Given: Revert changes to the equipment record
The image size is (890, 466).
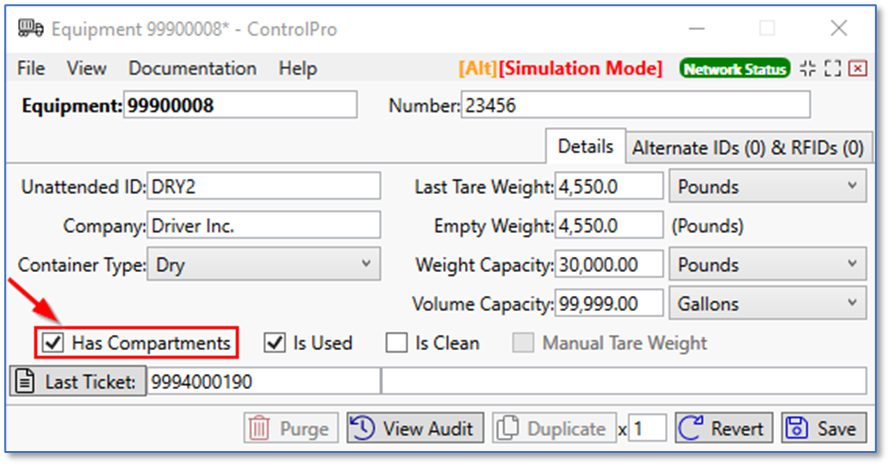Looking at the screenshot, I should pyautogui.click(x=724, y=428).
